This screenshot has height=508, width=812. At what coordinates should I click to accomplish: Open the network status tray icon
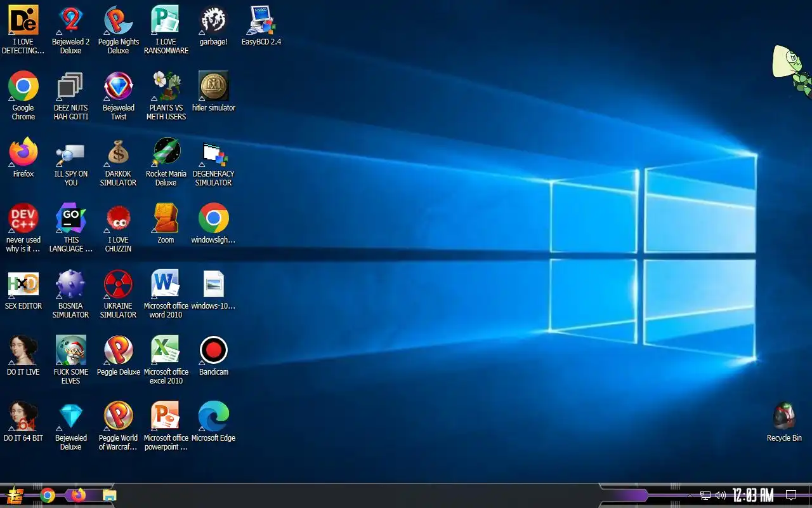pyautogui.click(x=705, y=495)
